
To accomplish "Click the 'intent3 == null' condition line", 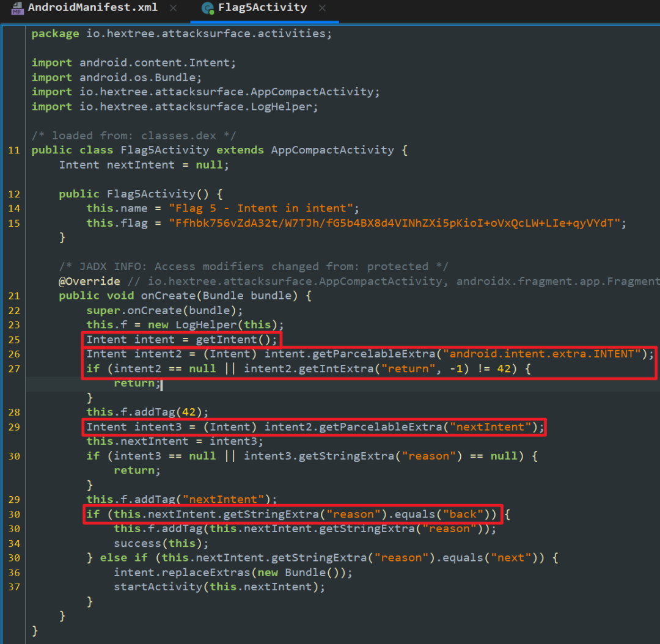I will (x=312, y=456).
